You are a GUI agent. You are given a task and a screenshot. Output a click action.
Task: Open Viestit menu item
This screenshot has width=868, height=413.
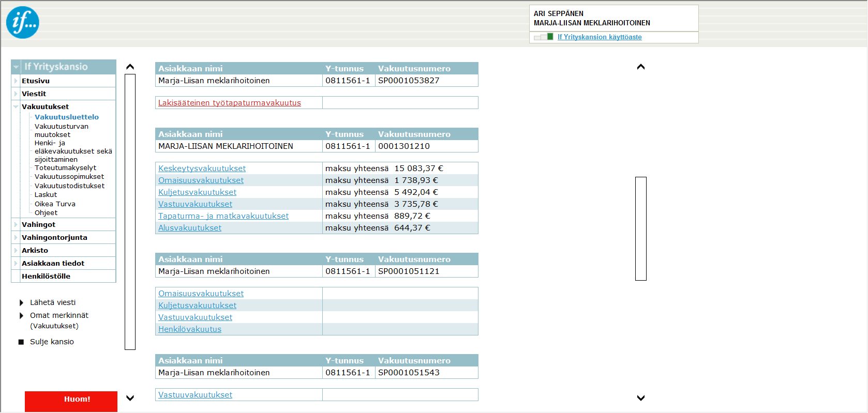(34, 94)
